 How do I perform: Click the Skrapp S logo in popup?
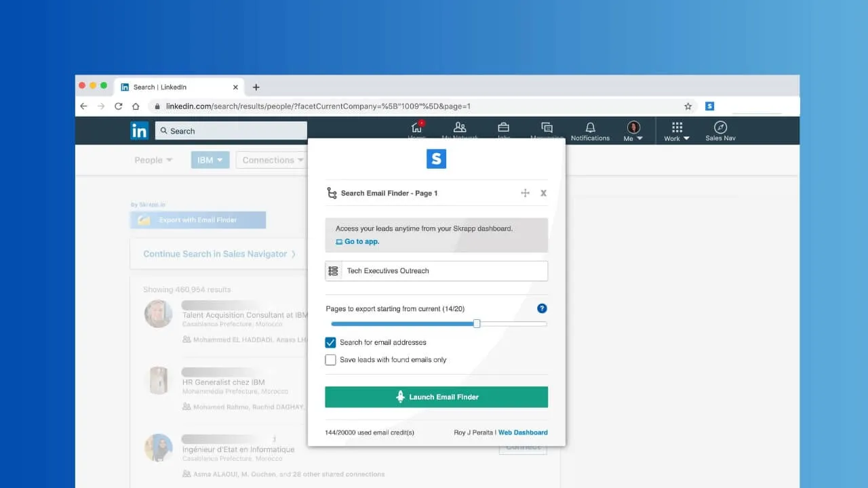tap(436, 159)
